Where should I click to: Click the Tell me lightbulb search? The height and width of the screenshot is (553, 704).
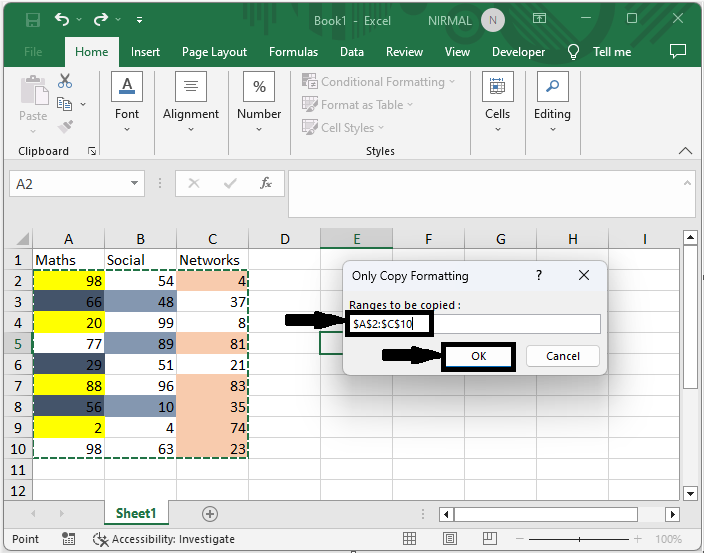point(599,52)
